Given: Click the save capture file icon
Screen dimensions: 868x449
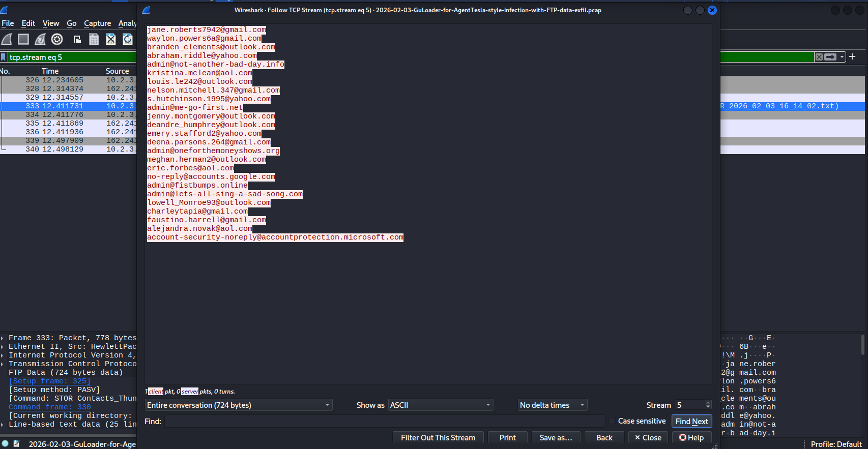Looking at the screenshot, I should (94, 39).
